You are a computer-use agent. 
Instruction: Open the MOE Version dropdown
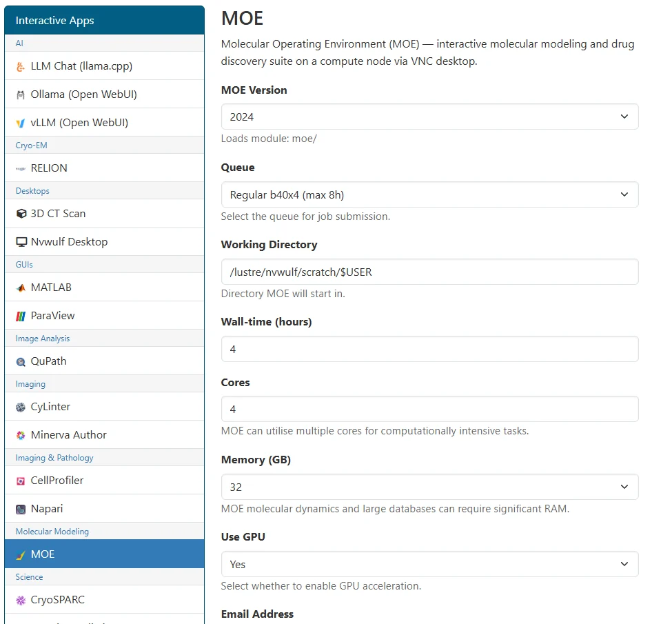click(429, 117)
